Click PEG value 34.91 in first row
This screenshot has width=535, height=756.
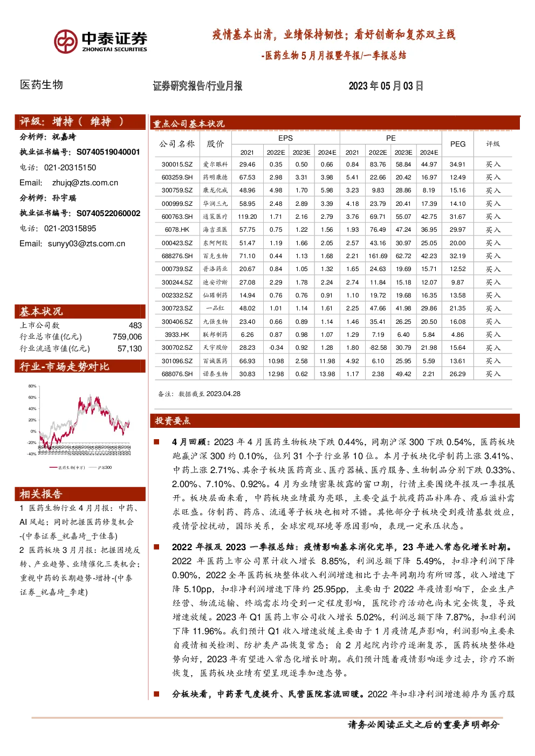pyautogui.click(x=458, y=164)
